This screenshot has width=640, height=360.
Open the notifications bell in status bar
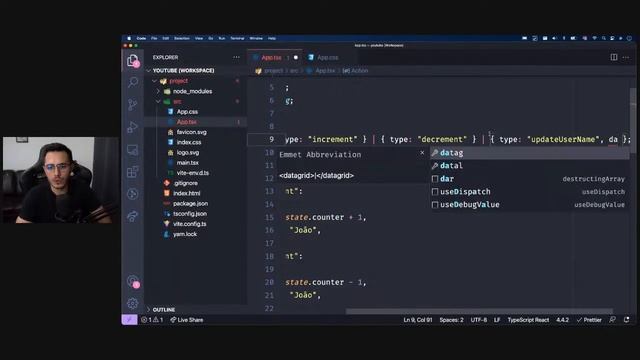(x=627, y=320)
